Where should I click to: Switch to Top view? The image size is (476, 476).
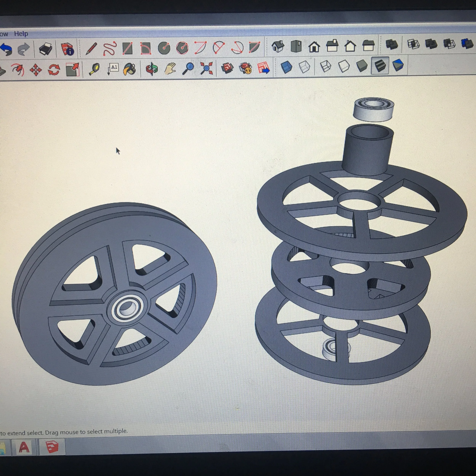point(296,46)
